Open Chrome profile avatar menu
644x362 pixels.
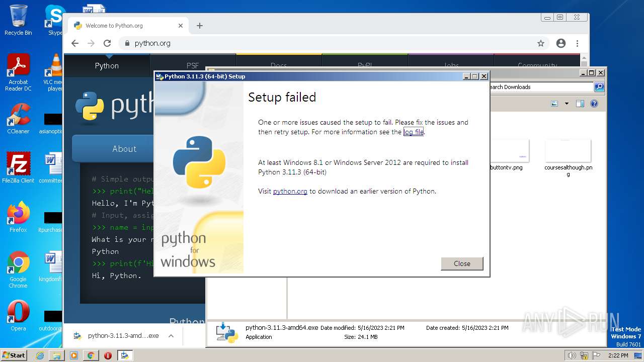pyautogui.click(x=561, y=43)
